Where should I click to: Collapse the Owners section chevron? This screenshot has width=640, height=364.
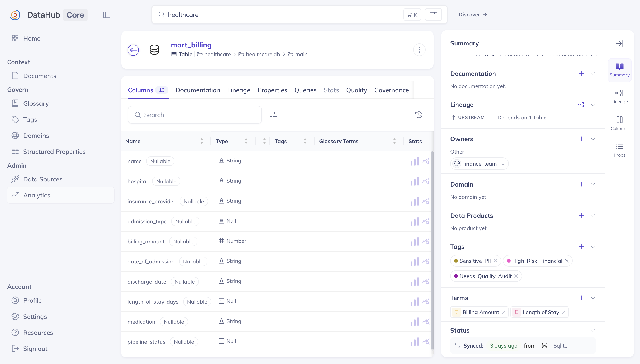coord(593,139)
